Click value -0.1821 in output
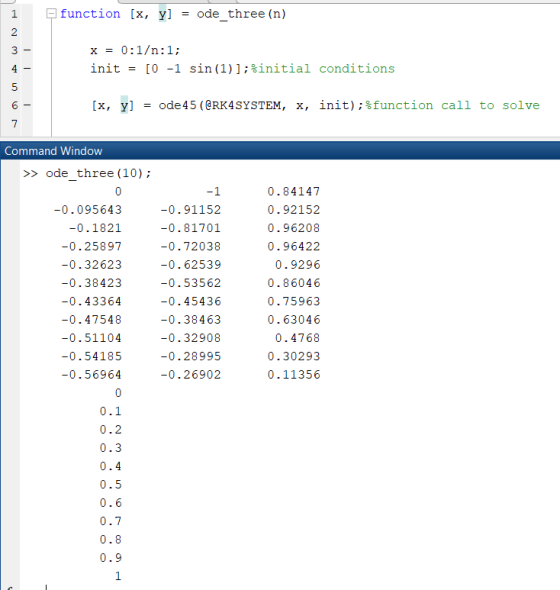 [95, 228]
